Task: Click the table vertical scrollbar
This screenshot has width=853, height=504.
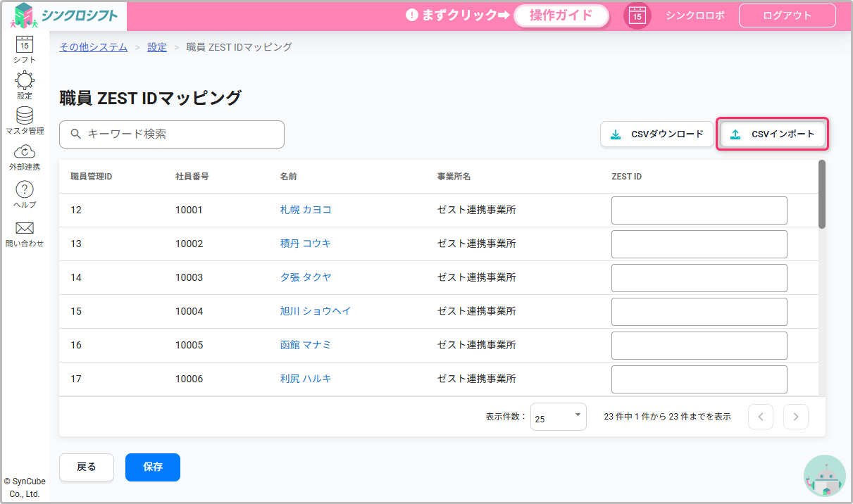Action: (x=822, y=194)
